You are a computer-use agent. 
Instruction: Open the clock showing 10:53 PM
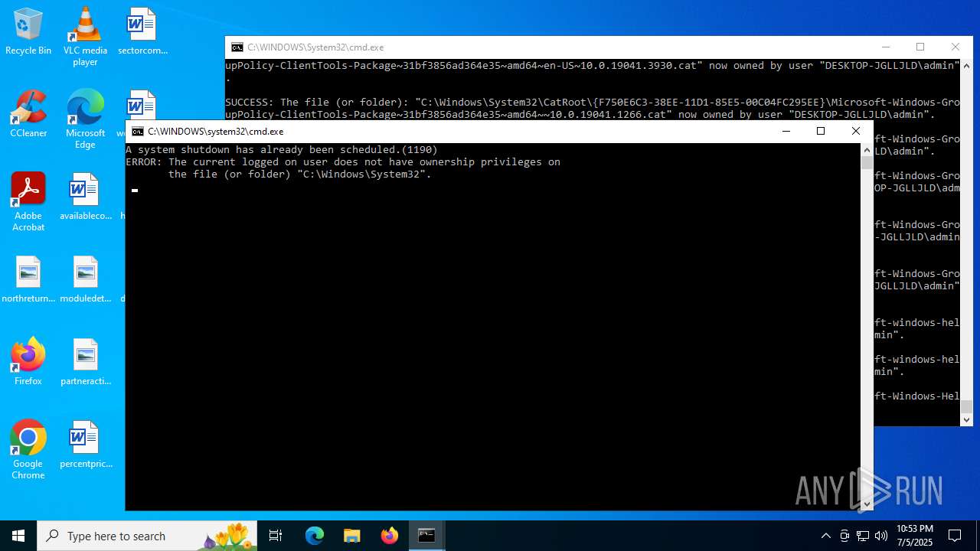(x=914, y=536)
